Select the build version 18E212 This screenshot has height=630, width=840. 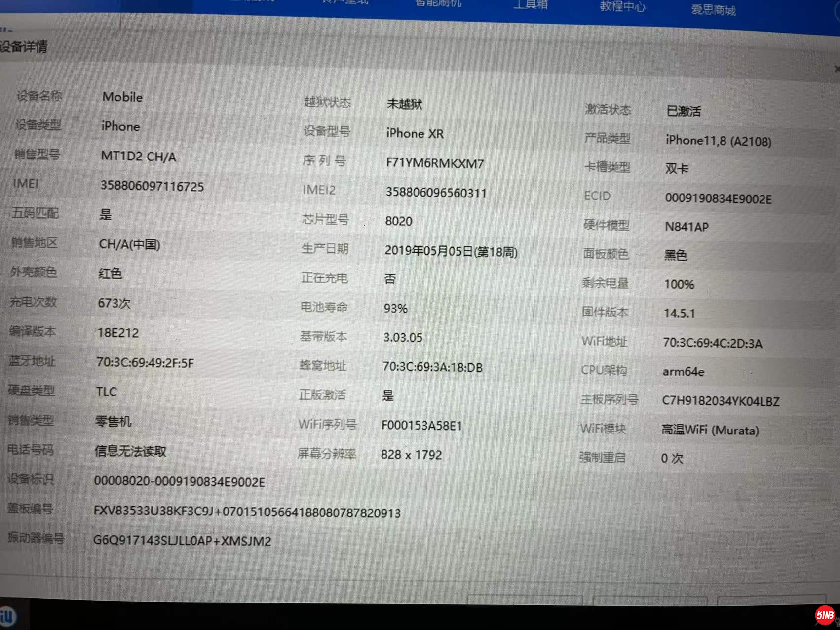pos(118,333)
